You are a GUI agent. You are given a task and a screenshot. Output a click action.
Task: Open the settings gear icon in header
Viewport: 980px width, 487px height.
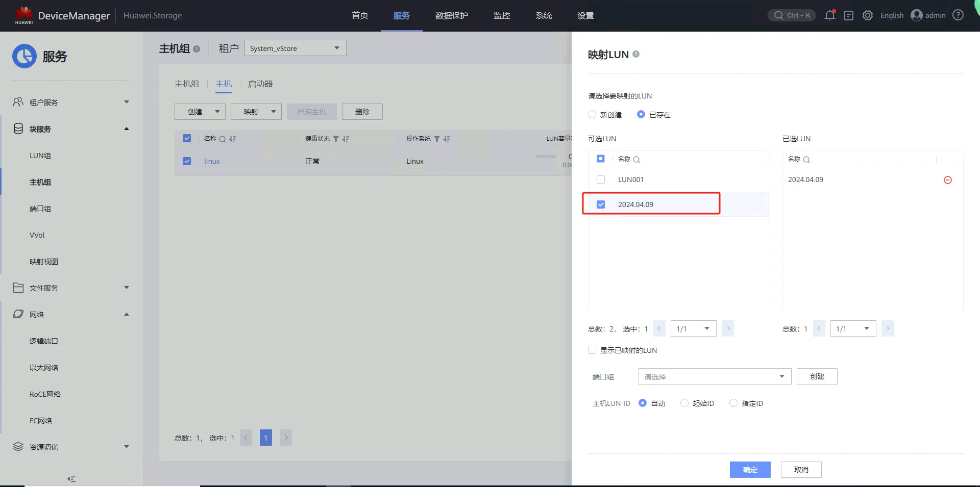pyautogui.click(x=867, y=15)
